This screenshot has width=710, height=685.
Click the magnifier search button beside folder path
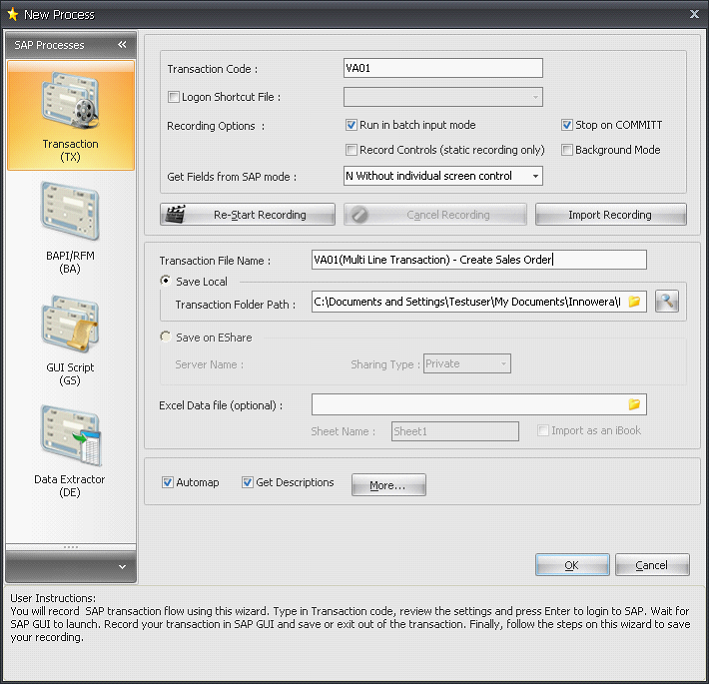(667, 302)
